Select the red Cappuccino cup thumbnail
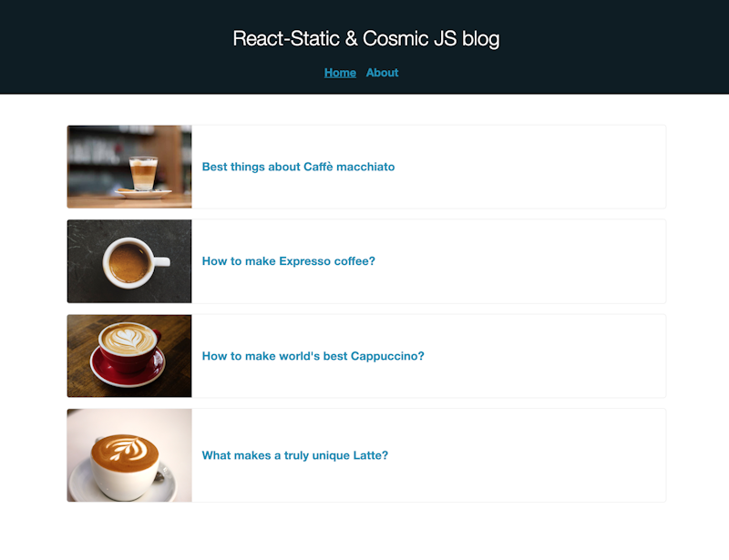The image size is (729, 560). click(x=129, y=356)
